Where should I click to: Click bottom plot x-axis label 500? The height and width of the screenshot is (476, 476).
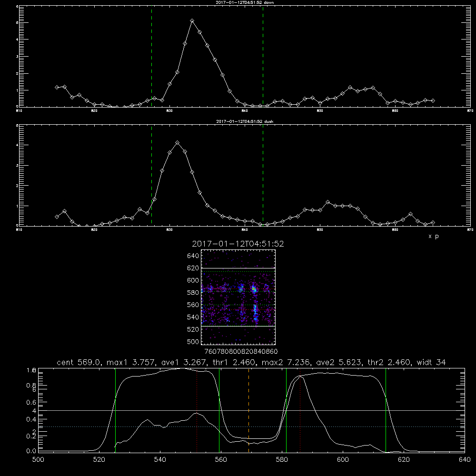[38, 460]
